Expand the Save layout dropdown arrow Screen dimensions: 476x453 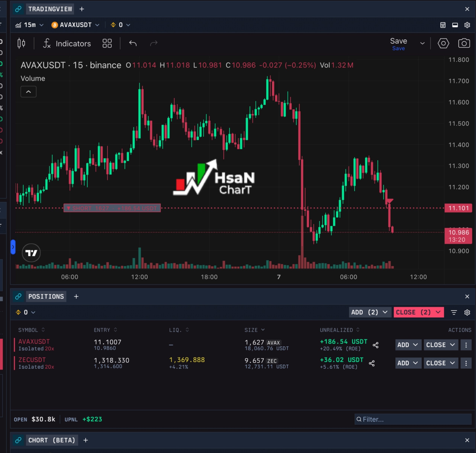pyautogui.click(x=422, y=44)
